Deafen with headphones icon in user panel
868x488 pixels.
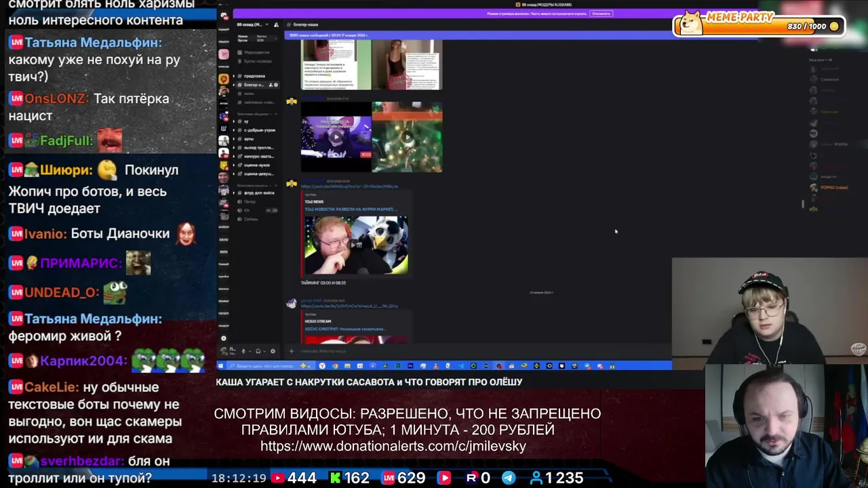(x=258, y=351)
